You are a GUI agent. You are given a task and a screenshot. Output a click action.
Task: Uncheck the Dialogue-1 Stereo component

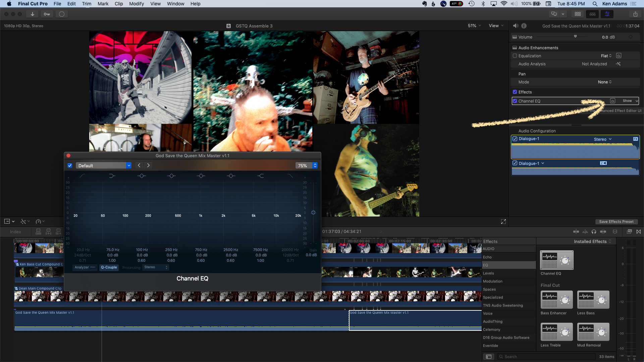click(x=515, y=139)
